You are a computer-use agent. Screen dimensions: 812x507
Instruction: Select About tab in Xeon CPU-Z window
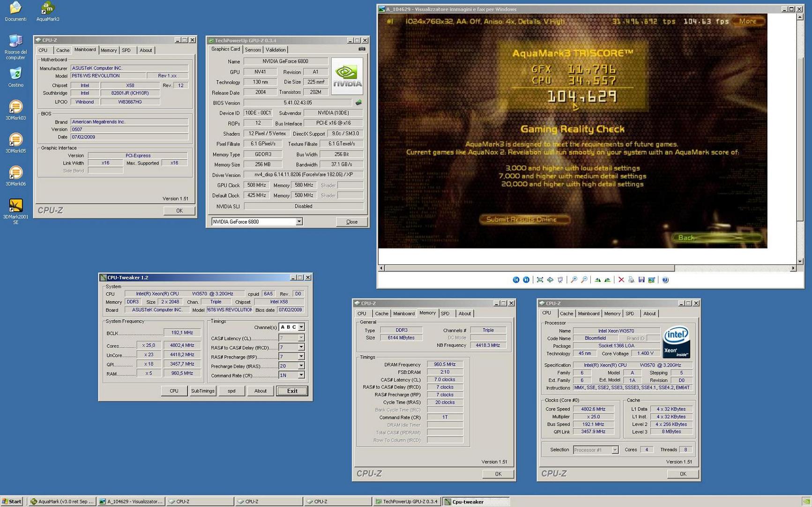click(649, 314)
